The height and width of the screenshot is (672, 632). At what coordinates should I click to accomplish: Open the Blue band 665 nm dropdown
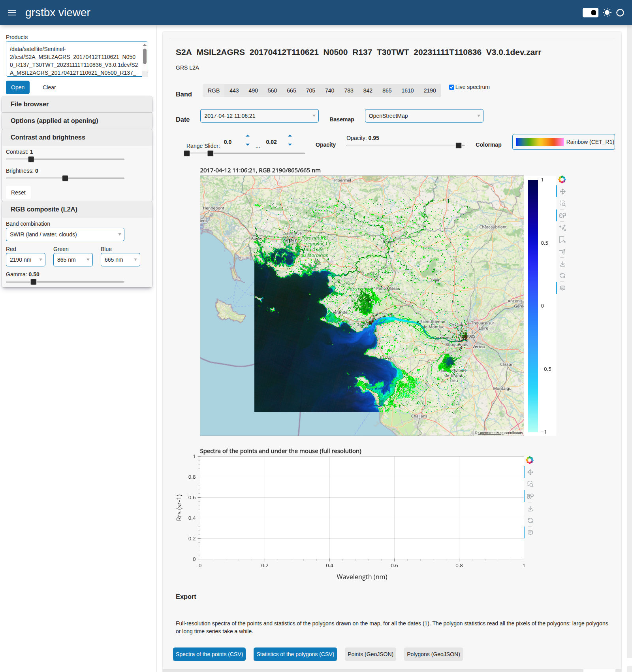pos(120,260)
